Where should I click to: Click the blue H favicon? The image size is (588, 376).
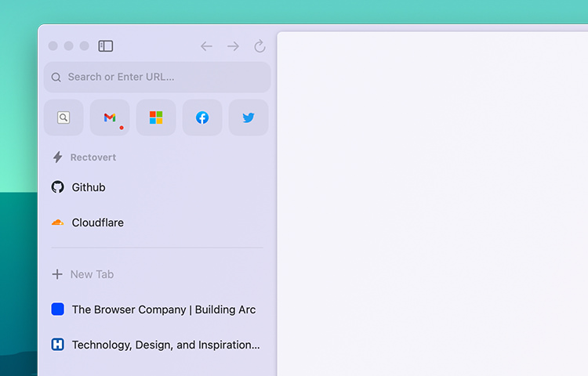tap(58, 345)
